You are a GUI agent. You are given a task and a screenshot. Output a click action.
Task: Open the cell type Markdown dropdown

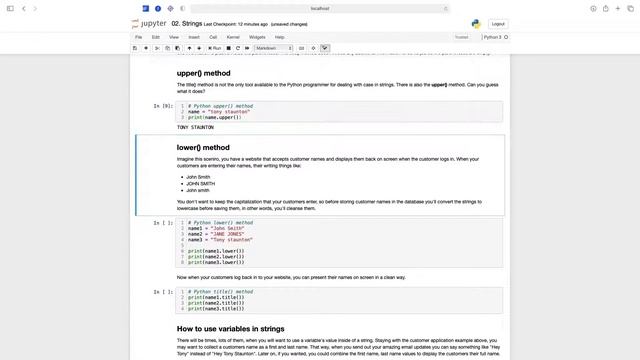coord(273,48)
